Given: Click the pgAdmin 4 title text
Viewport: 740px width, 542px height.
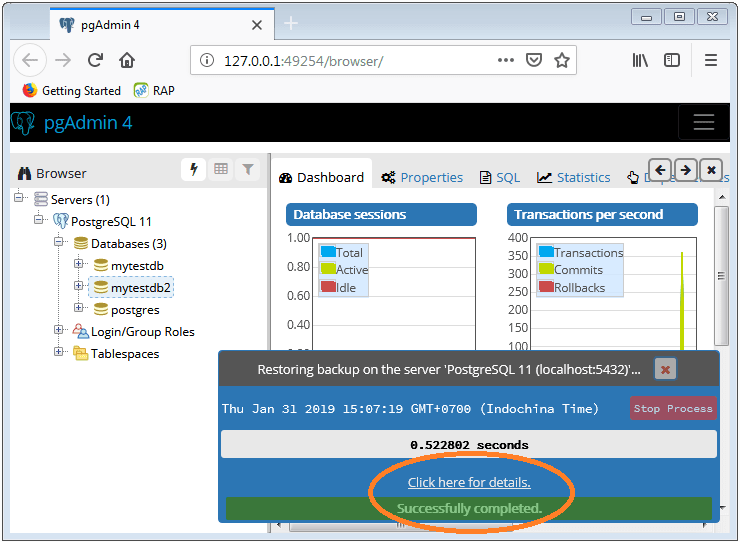Looking at the screenshot, I should click(88, 122).
